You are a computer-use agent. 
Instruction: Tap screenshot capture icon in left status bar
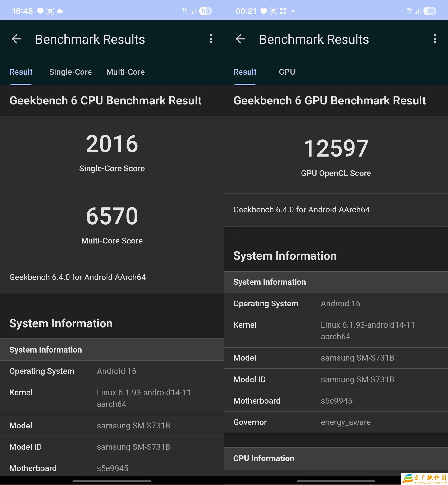click(x=50, y=11)
